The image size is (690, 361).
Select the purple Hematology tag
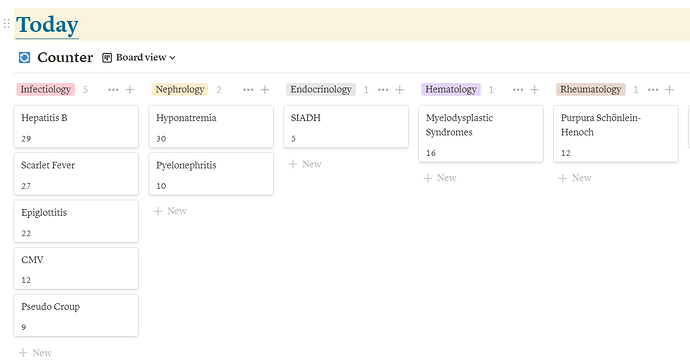click(x=451, y=89)
